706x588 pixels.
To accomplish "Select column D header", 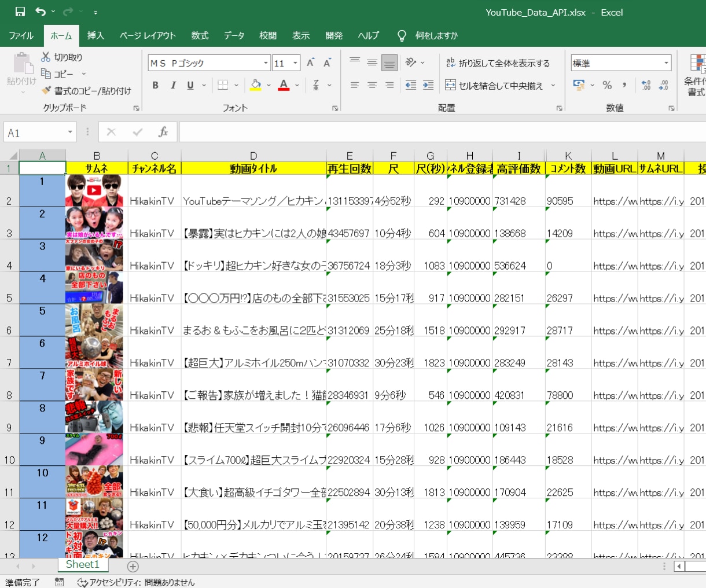I will coord(253,155).
